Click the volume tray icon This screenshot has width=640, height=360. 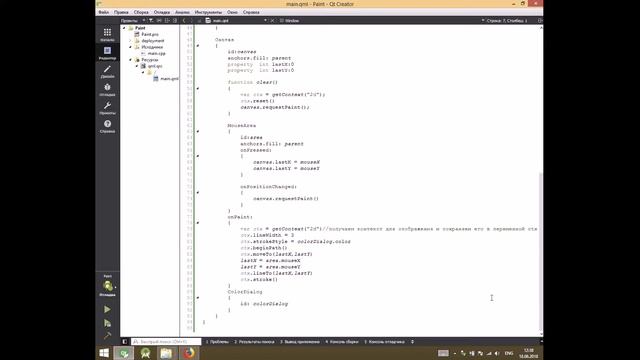pyautogui.click(x=497, y=353)
